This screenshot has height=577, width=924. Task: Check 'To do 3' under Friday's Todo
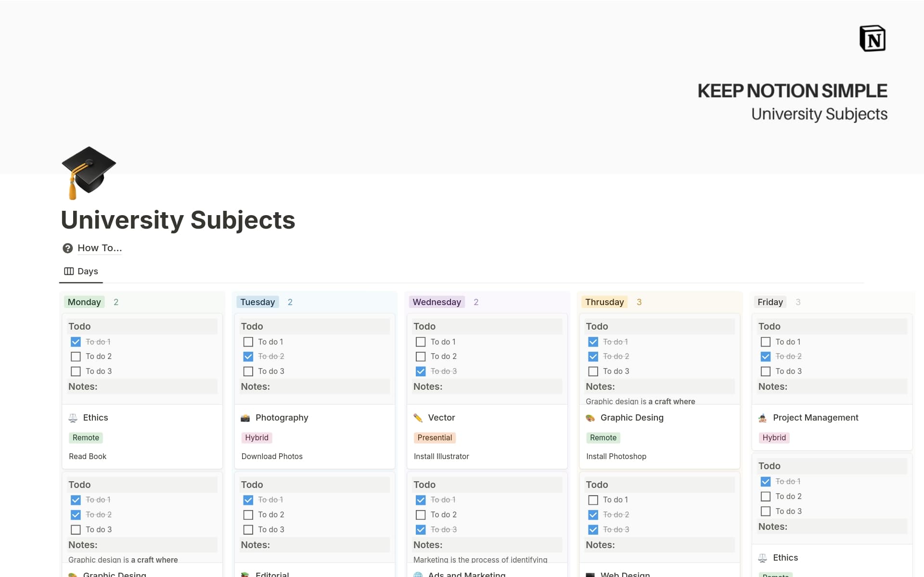pyautogui.click(x=766, y=371)
